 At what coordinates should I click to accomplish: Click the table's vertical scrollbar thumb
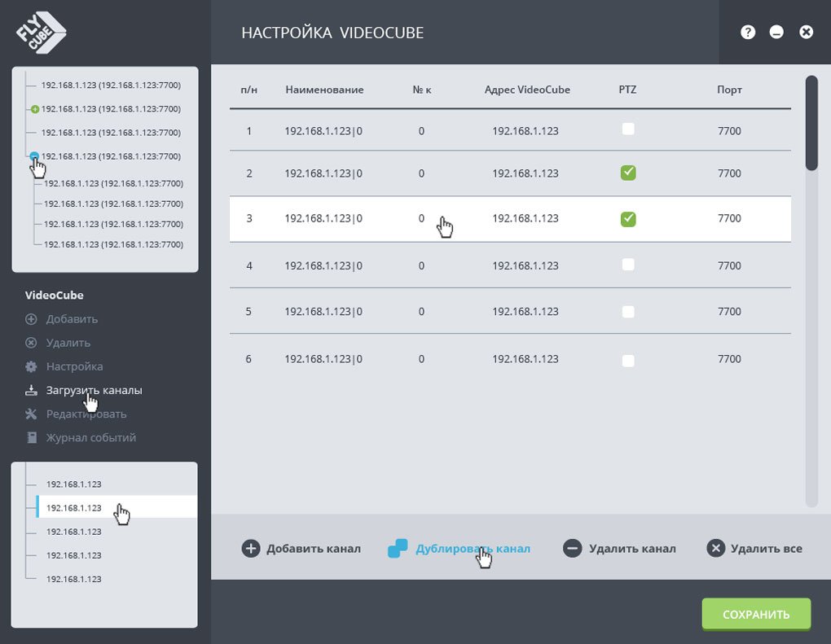811,123
